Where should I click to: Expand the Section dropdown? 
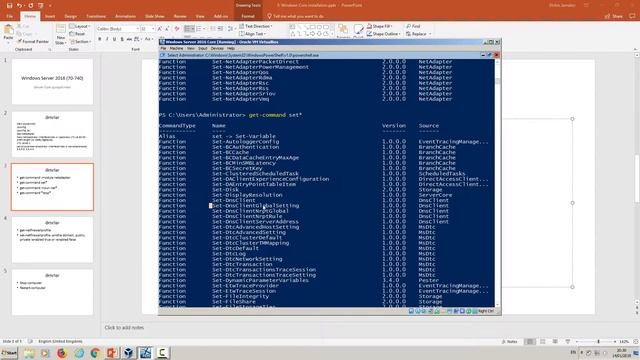pyautogui.click(x=80, y=42)
